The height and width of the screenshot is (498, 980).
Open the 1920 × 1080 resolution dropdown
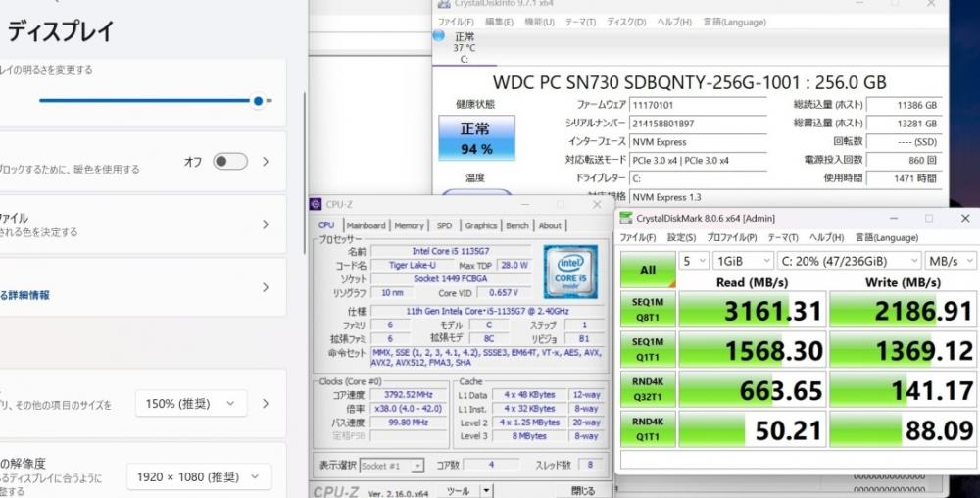pos(199,476)
